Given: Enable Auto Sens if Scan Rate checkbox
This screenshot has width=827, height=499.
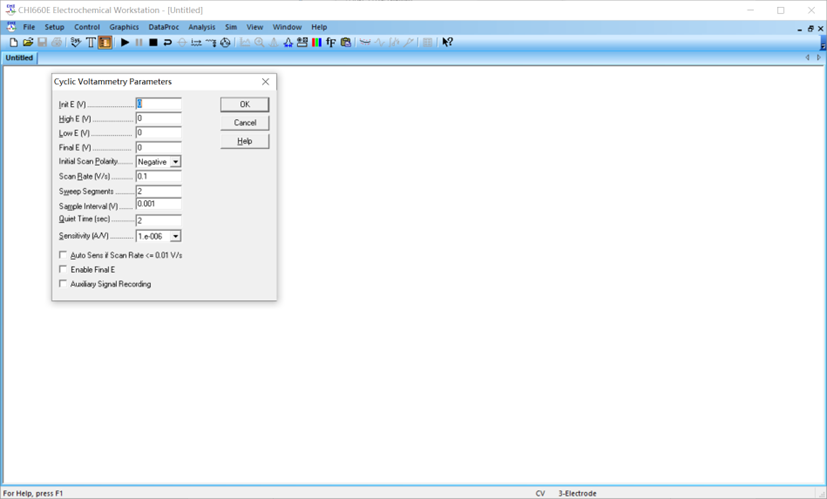Looking at the screenshot, I should click(x=64, y=255).
